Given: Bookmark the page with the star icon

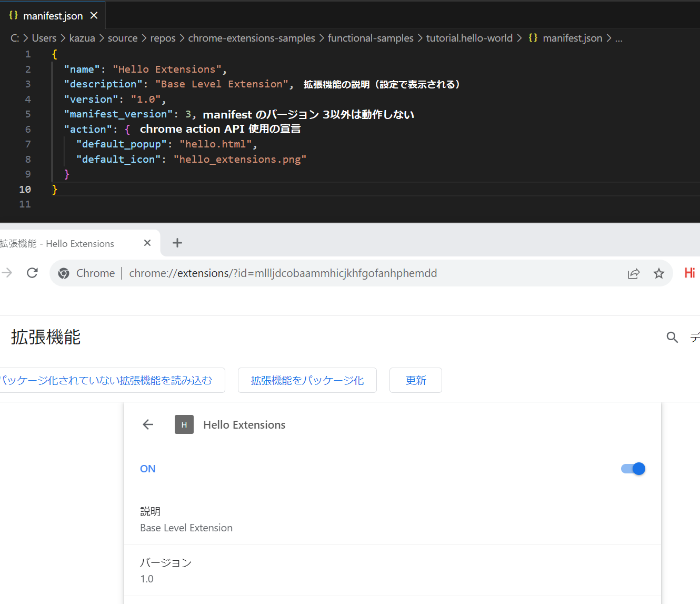Looking at the screenshot, I should click(659, 273).
